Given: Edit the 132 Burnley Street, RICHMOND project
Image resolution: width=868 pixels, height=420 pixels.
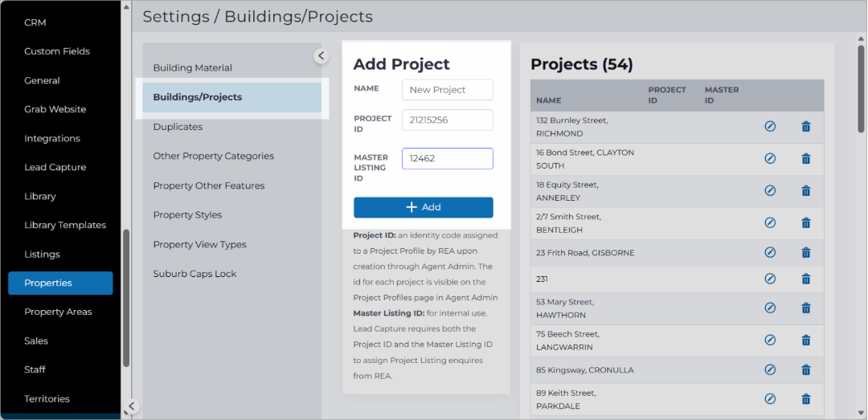Looking at the screenshot, I should pos(769,126).
